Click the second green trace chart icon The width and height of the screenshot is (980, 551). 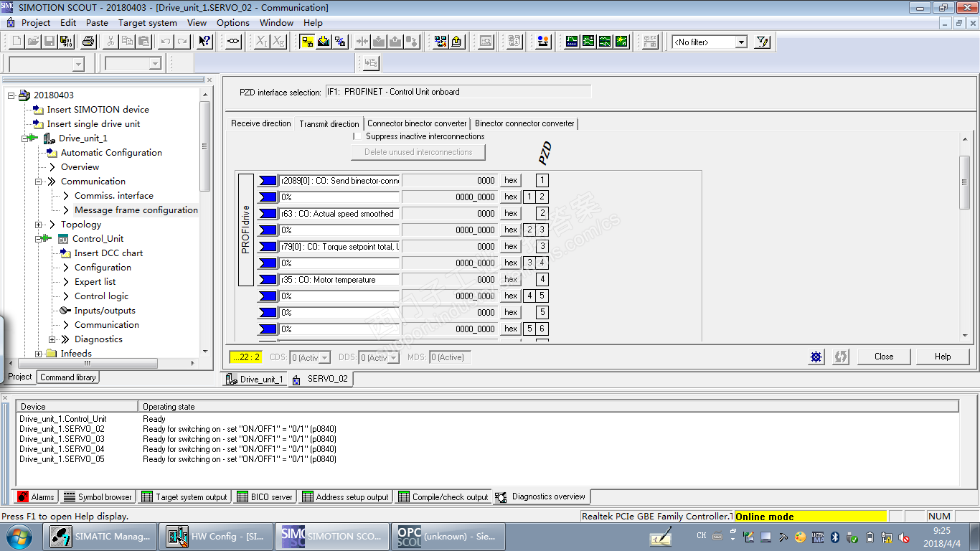pyautogui.click(x=588, y=42)
